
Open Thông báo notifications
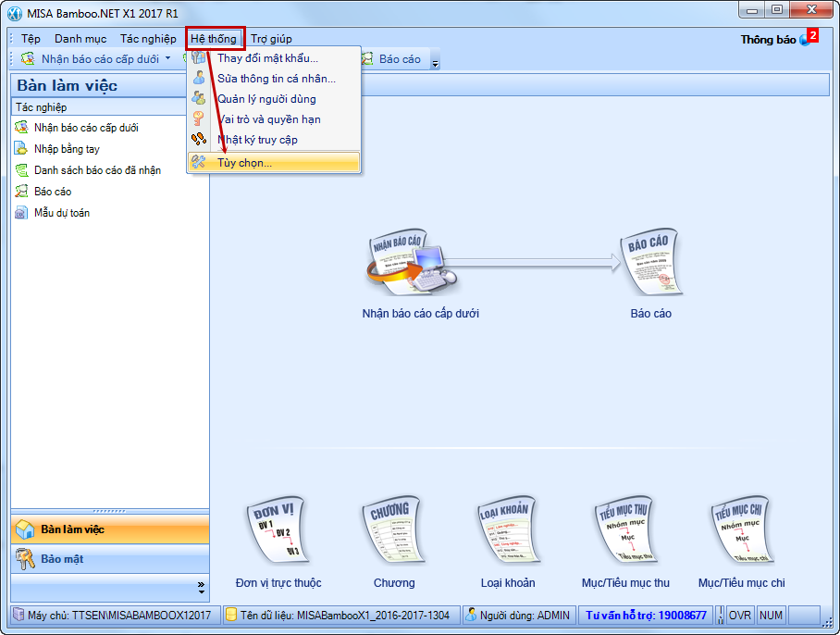768,40
